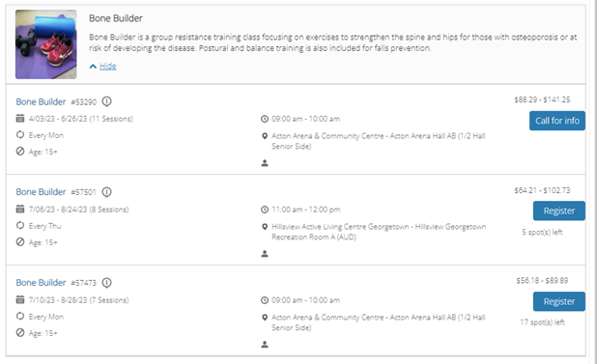This screenshot has height=364, width=597.
Task: Click calendar icon beside 7/06/23 - 8/24/23
Action: 20,209
